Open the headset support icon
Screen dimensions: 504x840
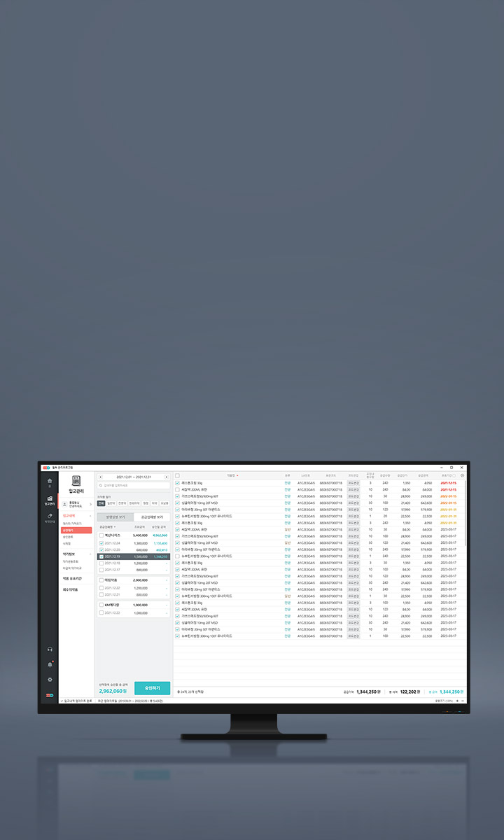(49, 650)
